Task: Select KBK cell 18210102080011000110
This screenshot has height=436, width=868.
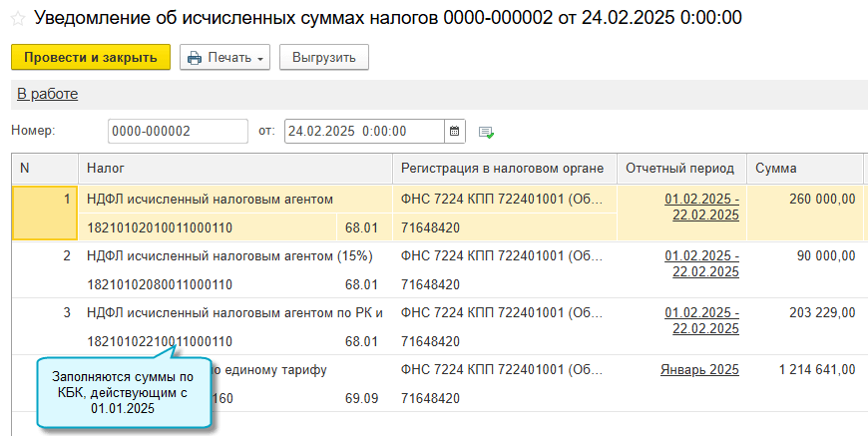Action: [160, 284]
